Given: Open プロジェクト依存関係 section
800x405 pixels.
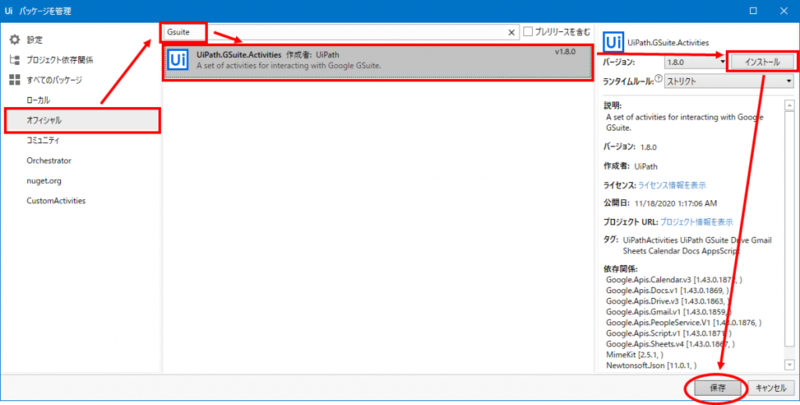Looking at the screenshot, I should point(60,60).
